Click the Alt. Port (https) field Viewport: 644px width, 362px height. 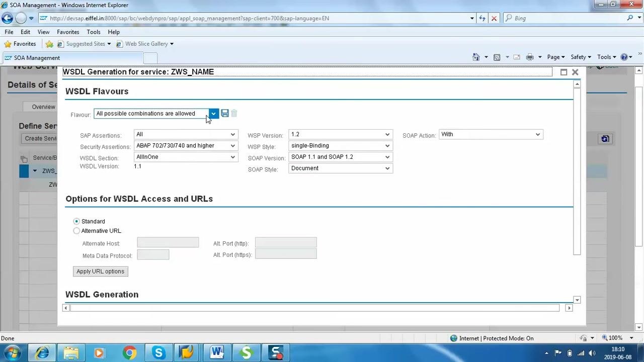point(286,254)
